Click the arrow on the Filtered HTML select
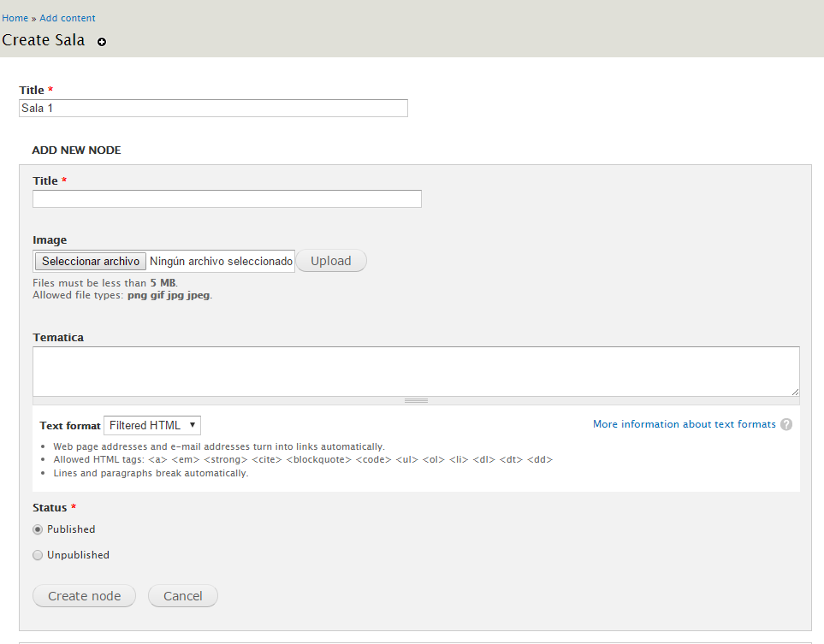The width and height of the screenshot is (824, 644). (x=193, y=425)
